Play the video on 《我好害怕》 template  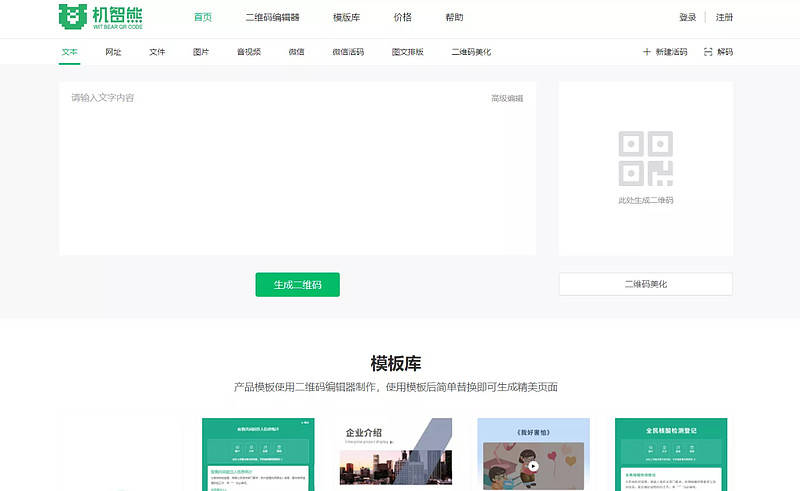click(533, 466)
